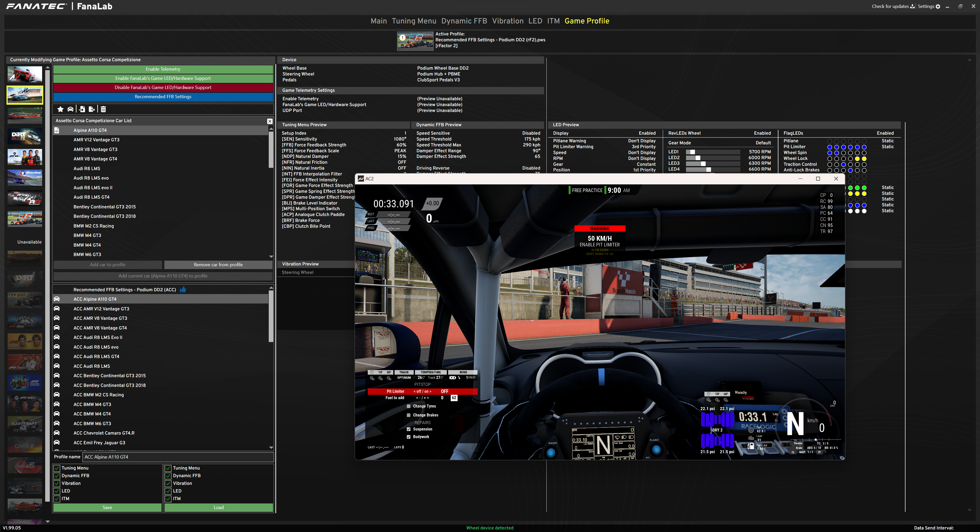Open the ITM tab
980x532 pixels.
553,21
